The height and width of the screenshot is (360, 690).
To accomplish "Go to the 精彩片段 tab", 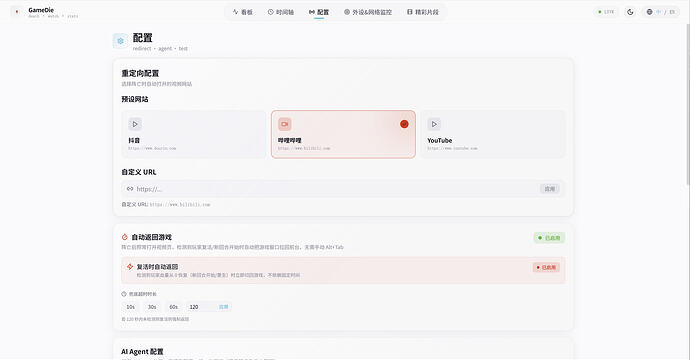I will [423, 12].
